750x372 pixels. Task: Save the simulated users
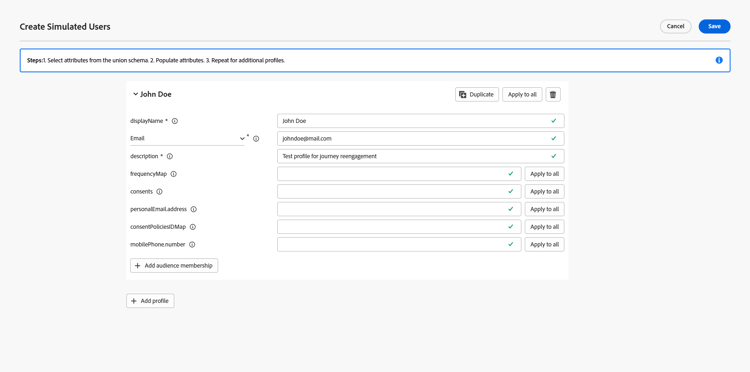coord(714,26)
